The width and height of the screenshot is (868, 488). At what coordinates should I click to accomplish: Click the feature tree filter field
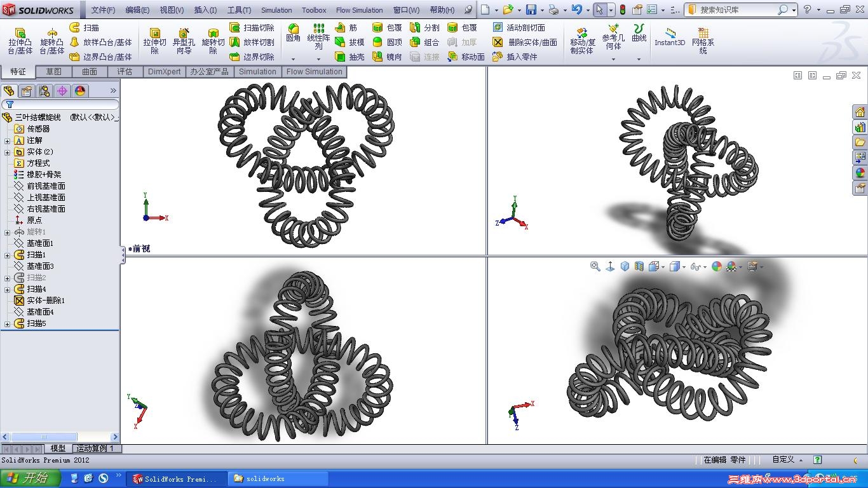click(x=60, y=104)
